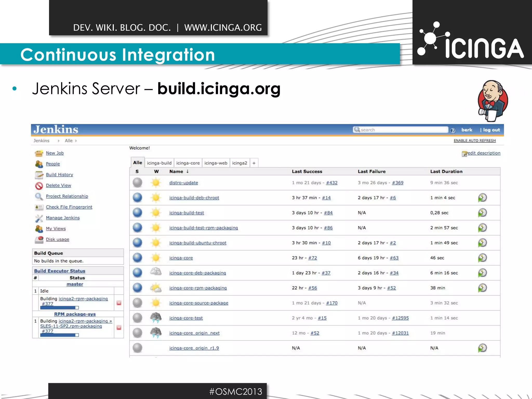
Task: Open the RPM package-sys node link
Action: click(x=75, y=314)
